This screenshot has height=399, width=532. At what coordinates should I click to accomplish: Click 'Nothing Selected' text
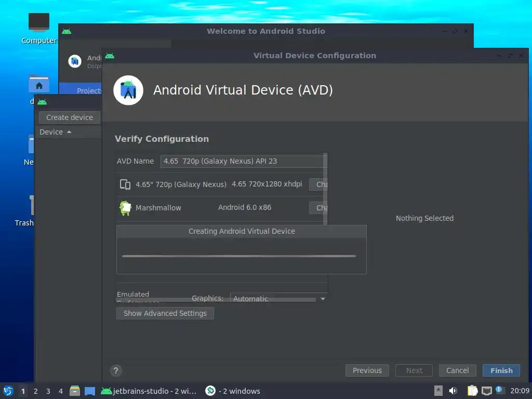[424, 218]
